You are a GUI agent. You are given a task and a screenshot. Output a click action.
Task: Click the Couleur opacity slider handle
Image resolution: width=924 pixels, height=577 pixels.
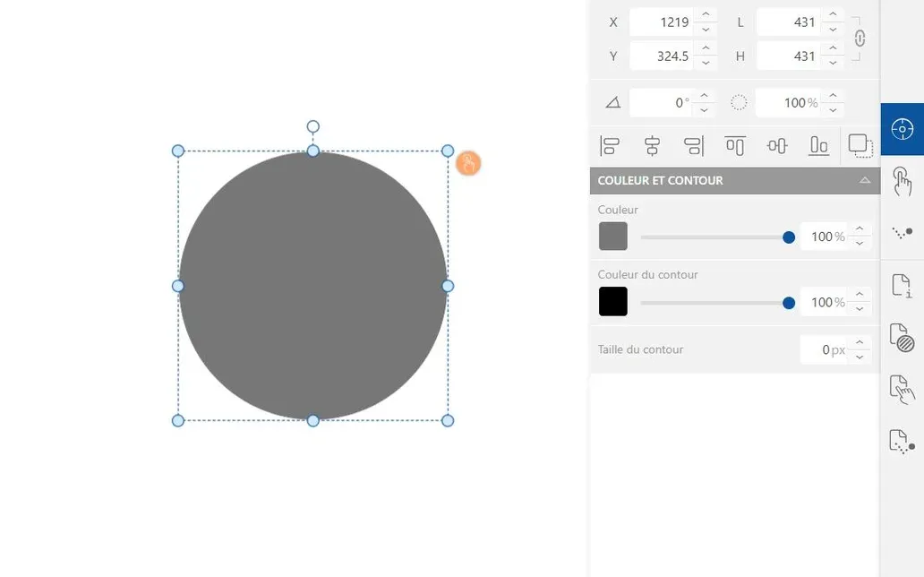click(x=789, y=237)
